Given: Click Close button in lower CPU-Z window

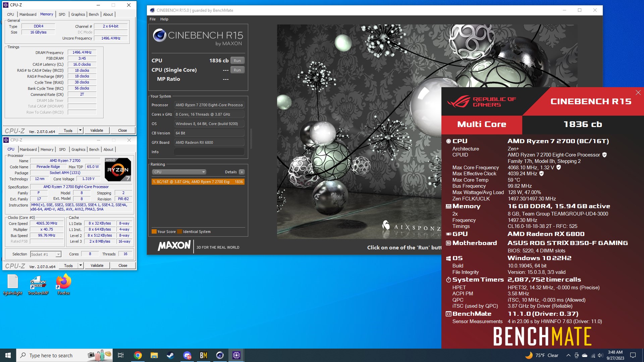Looking at the screenshot, I should 123,265.
